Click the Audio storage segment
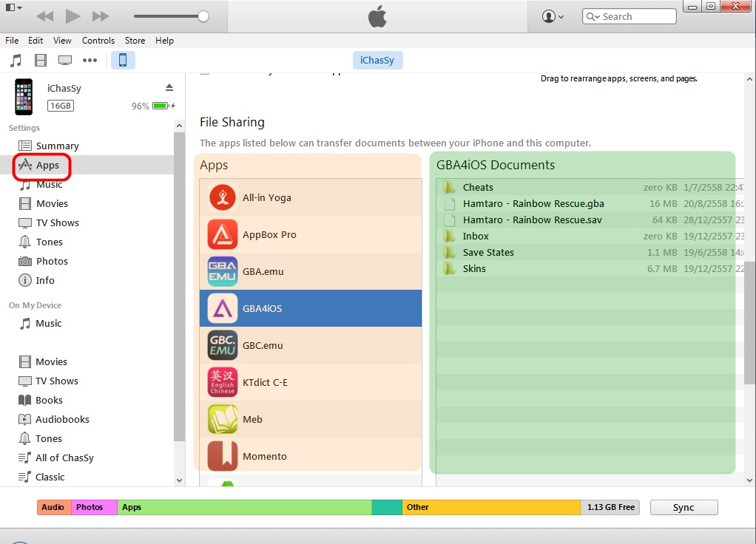This screenshot has height=544, width=756. (x=54, y=507)
